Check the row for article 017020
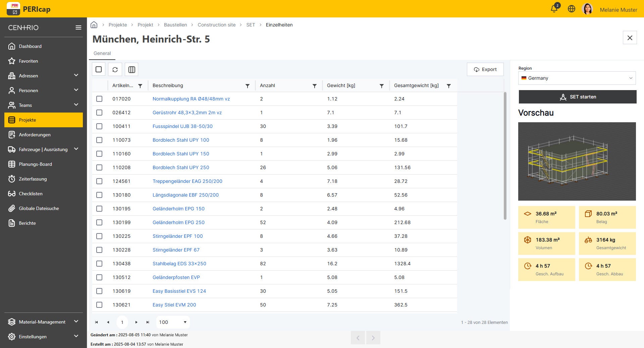Screen dimensions: 644x348 point(99,99)
